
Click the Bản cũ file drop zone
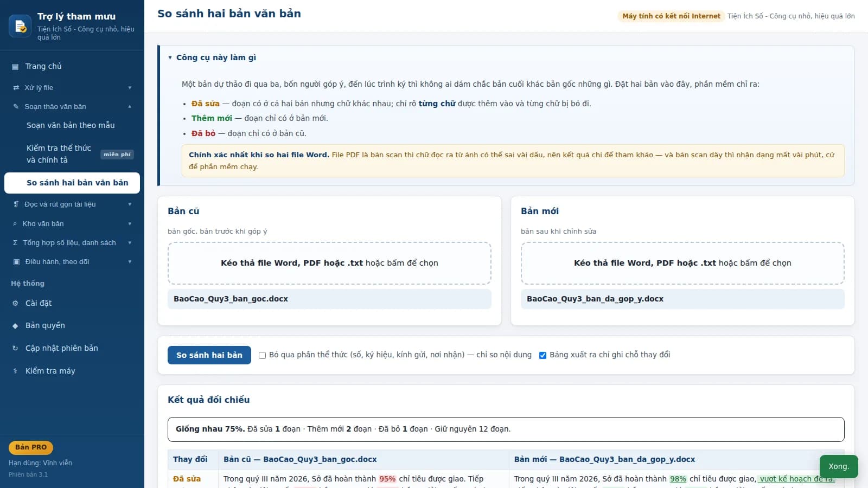coord(329,263)
